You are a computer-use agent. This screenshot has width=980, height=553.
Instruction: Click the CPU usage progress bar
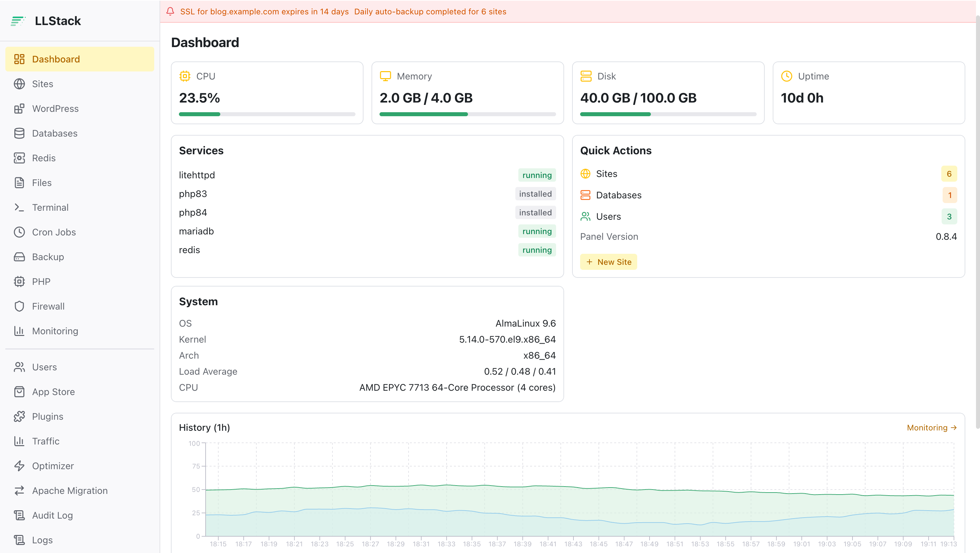coord(267,114)
